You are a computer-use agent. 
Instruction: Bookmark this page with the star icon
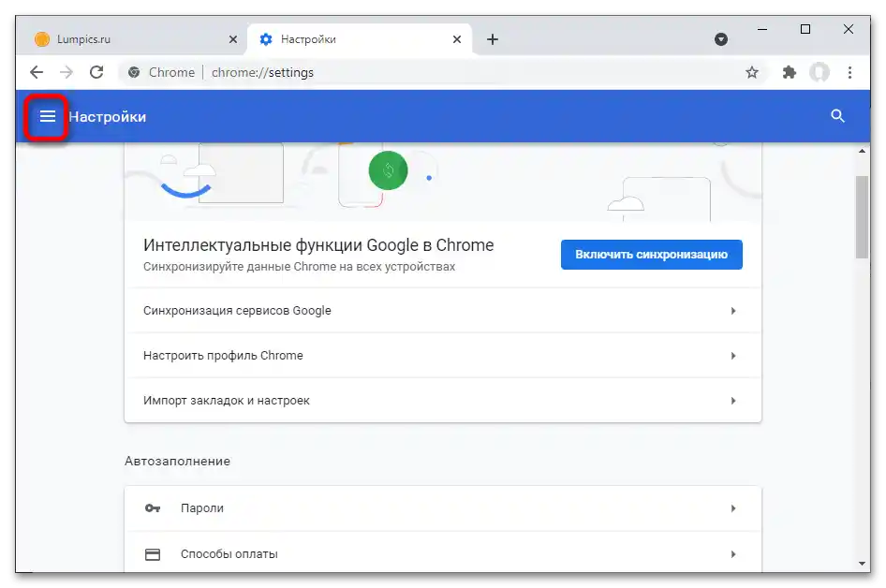coord(751,72)
